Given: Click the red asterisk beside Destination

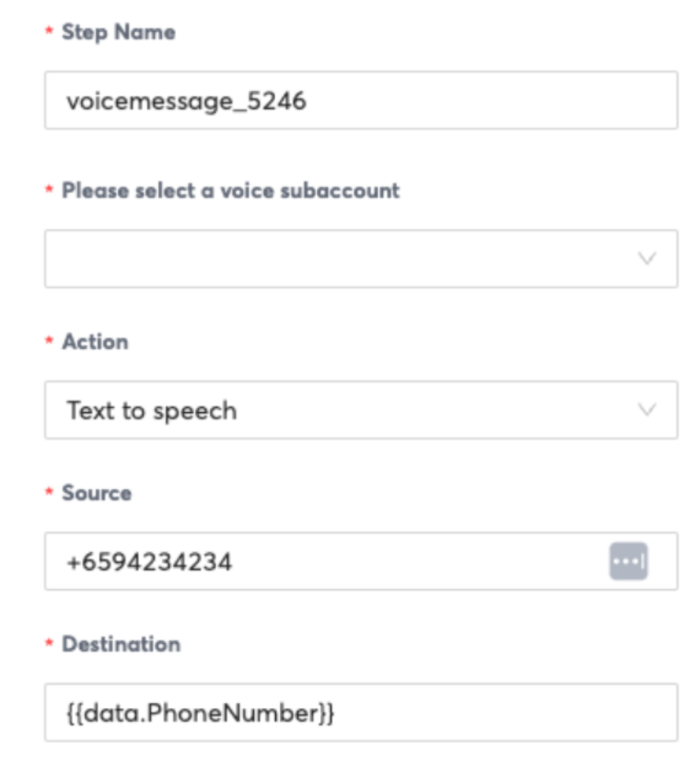Looking at the screenshot, I should click(x=49, y=645).
